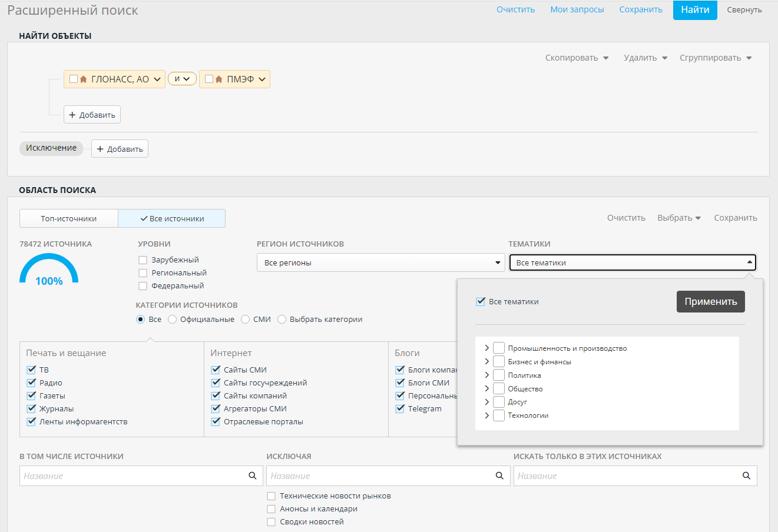This screenshot has width=778, height=532.
Task: Select the Официальные radio button
Action: coord(172,320)
